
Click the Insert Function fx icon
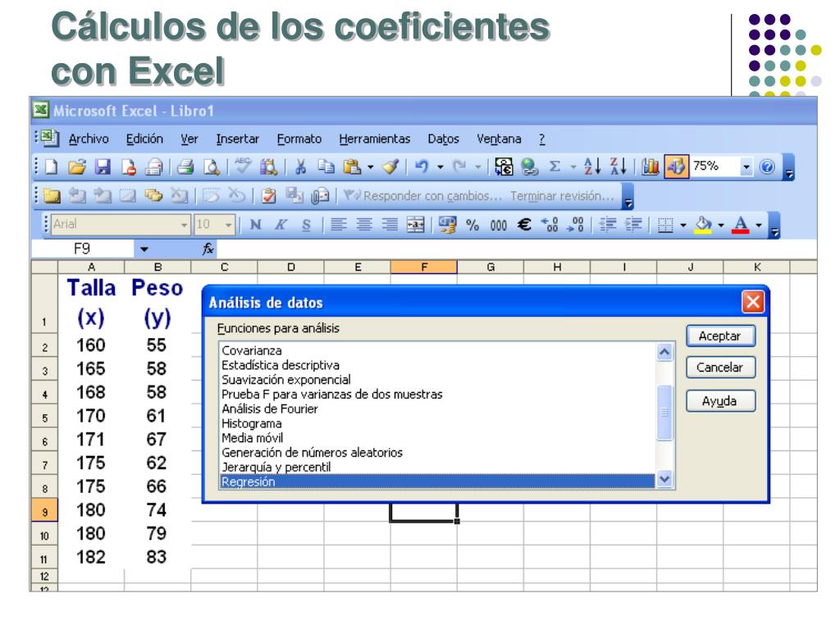click(x=208, y=249)
